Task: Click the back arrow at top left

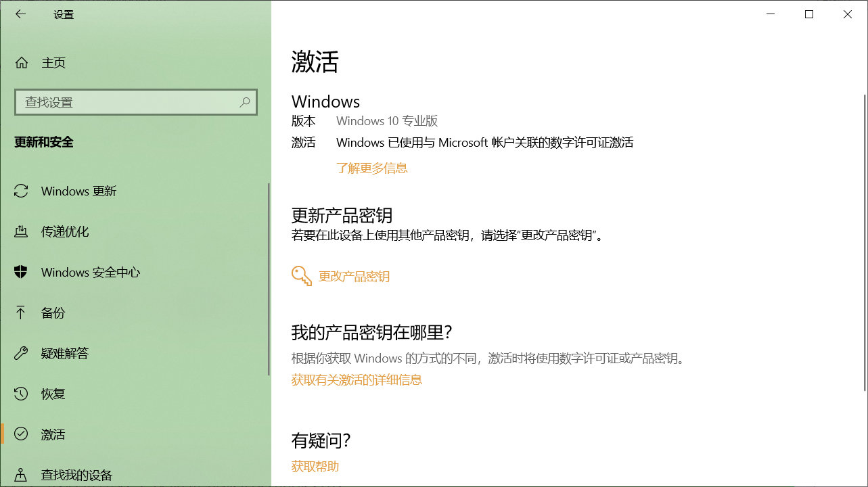Action: pos(20,14)
